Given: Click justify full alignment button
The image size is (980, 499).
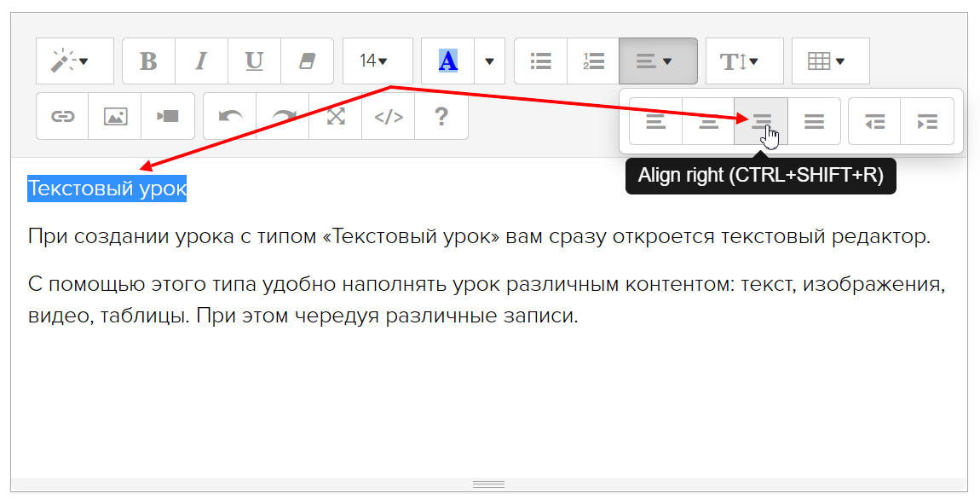Looking at the screenshot, I should coord(814,122).
